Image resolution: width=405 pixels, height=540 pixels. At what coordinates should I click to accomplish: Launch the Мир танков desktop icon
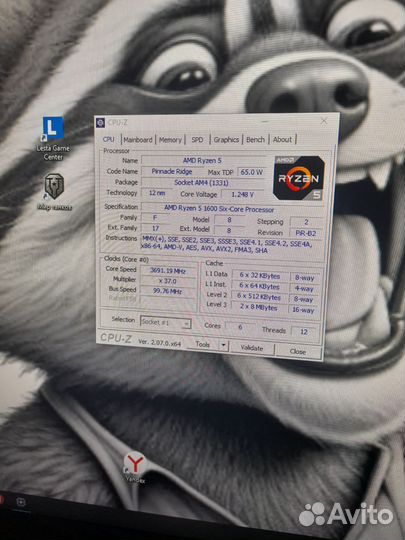[54, 192]
